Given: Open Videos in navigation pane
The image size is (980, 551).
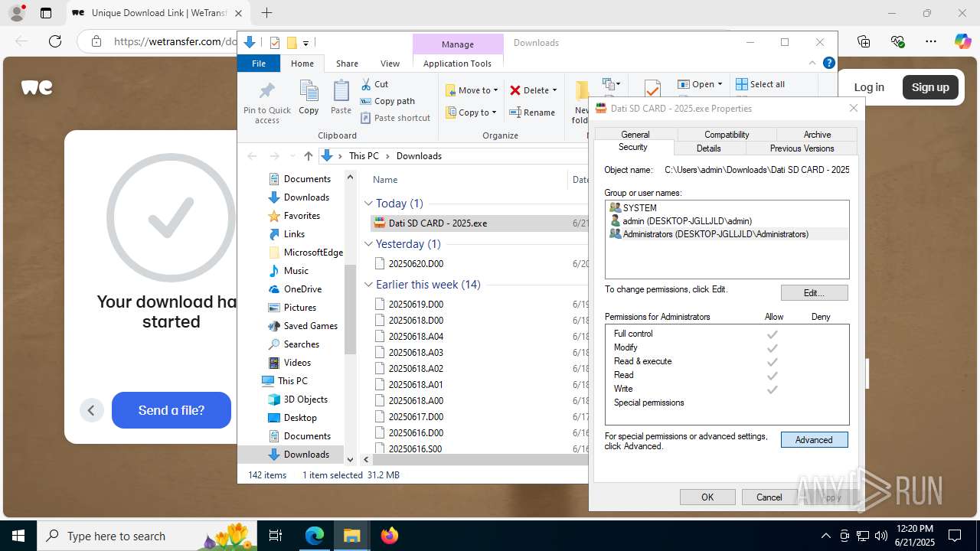Looking at the screenshot, I should coord(297,363).
